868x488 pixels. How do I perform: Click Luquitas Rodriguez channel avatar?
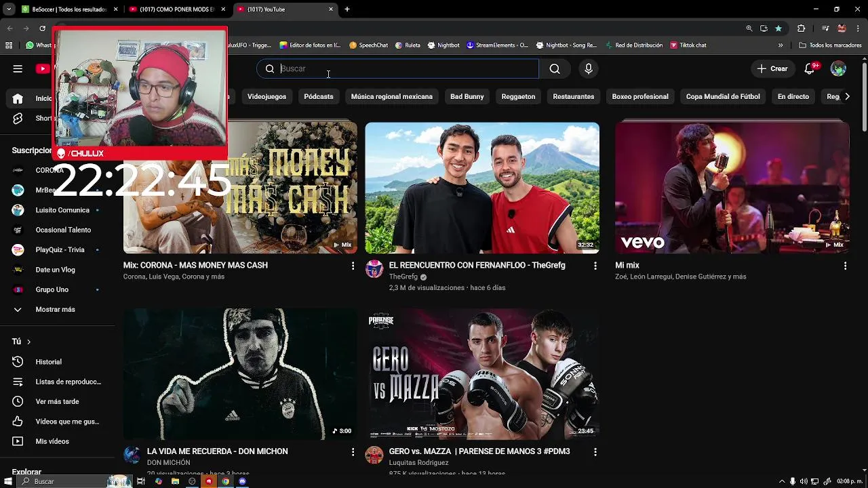(x=374, y=455)
